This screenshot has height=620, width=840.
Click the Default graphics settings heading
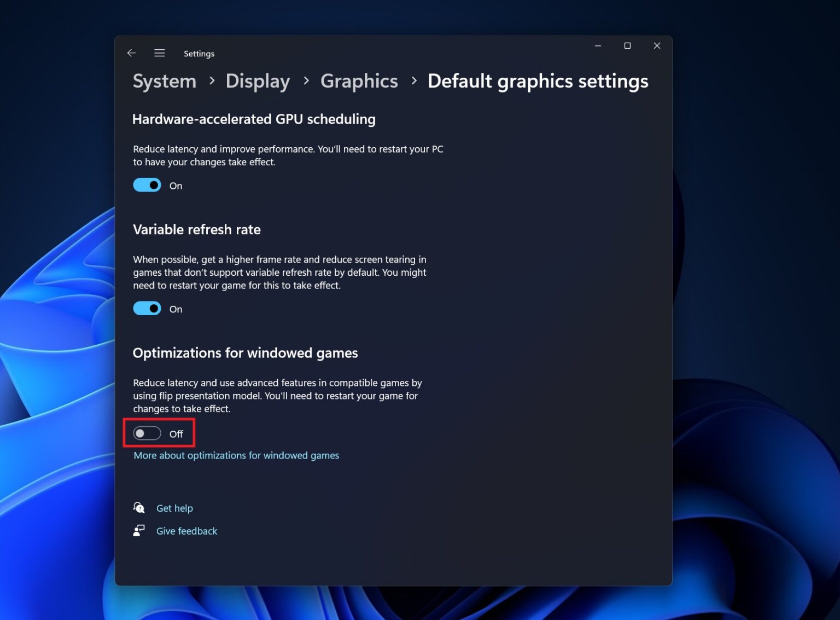click(x=538, y=80)
